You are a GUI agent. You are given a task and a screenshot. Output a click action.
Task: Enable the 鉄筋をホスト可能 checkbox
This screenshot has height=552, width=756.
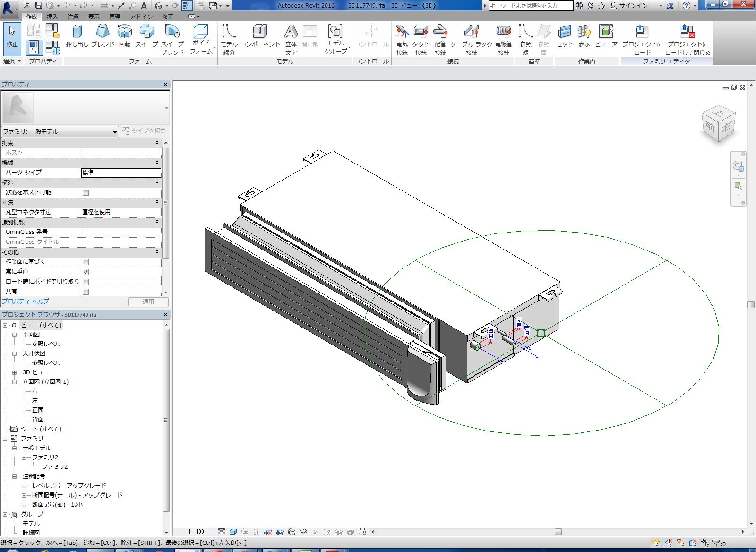point(86,193)
